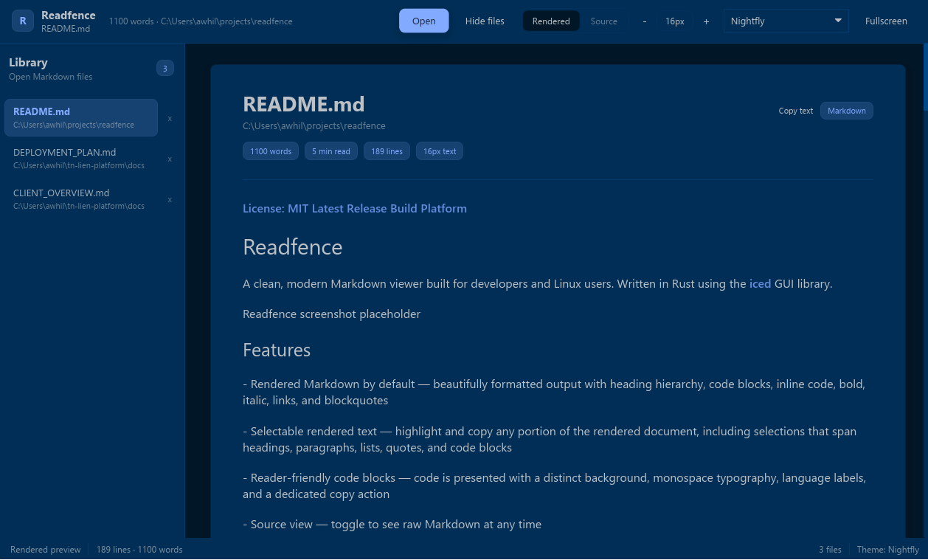Expand theme list via dropdown arrow
Viewport: 928px width, 560px height.
pos(838,21)
